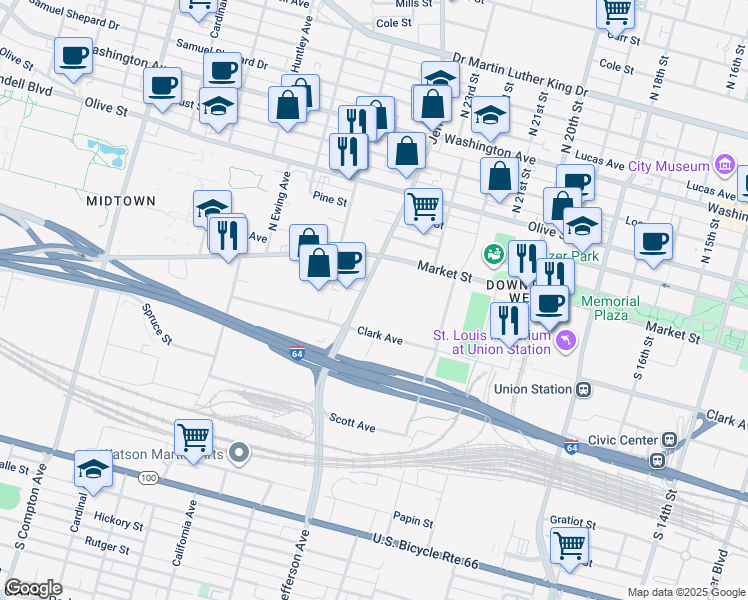Click the upper Civic Center transit station icon
This screenshot has height=600, width=748.
(x=670, y=440)
